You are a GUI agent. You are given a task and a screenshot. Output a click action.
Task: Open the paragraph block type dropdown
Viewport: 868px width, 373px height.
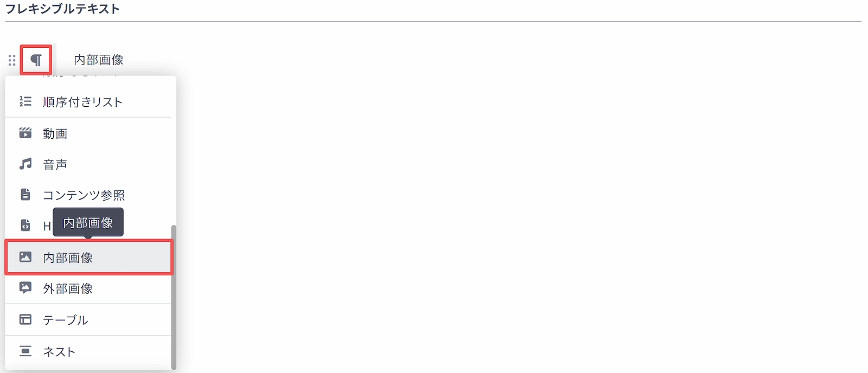point(36,60)
